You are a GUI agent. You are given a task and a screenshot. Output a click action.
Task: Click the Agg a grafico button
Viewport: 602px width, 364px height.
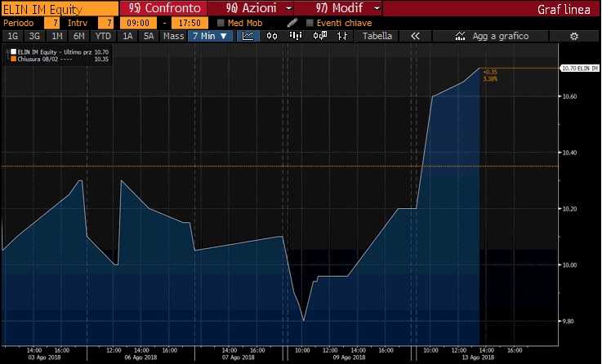[x=490, y=36]
